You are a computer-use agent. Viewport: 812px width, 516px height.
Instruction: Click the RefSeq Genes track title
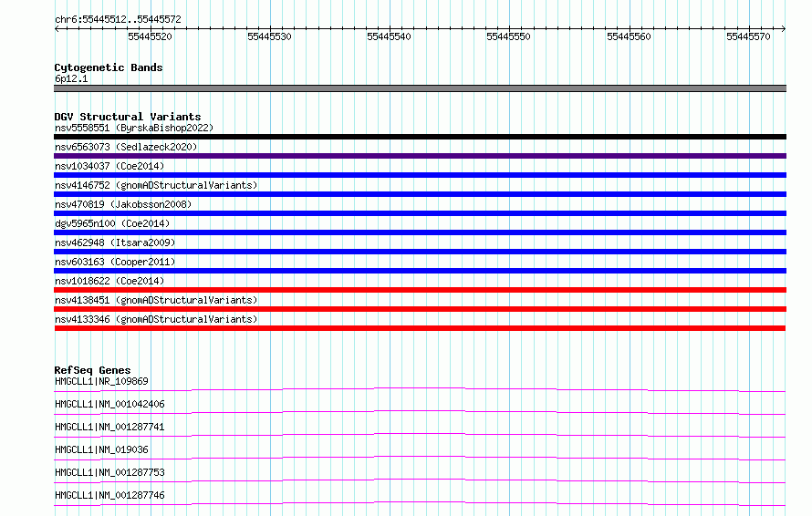[92, 370]
